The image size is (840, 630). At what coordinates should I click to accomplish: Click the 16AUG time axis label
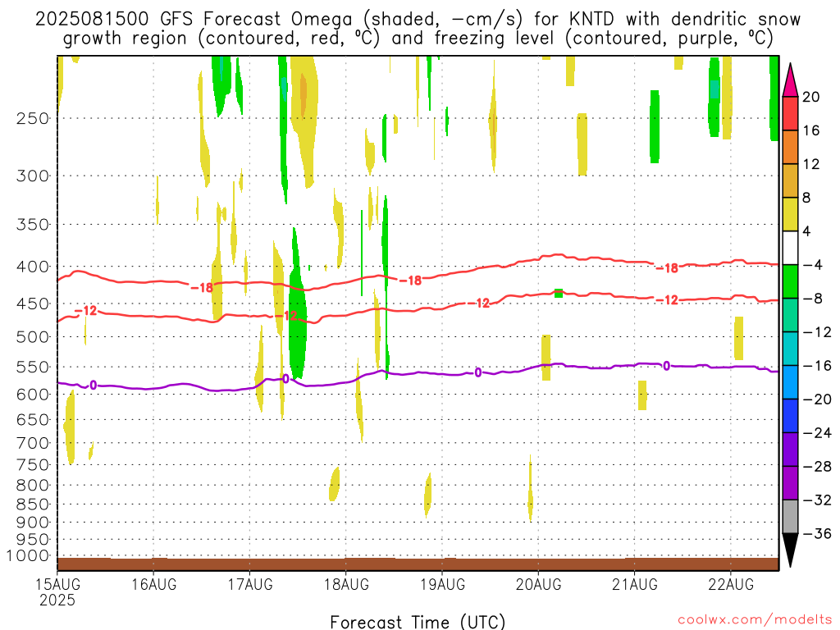pyautogui.click(x=153, y=584)
